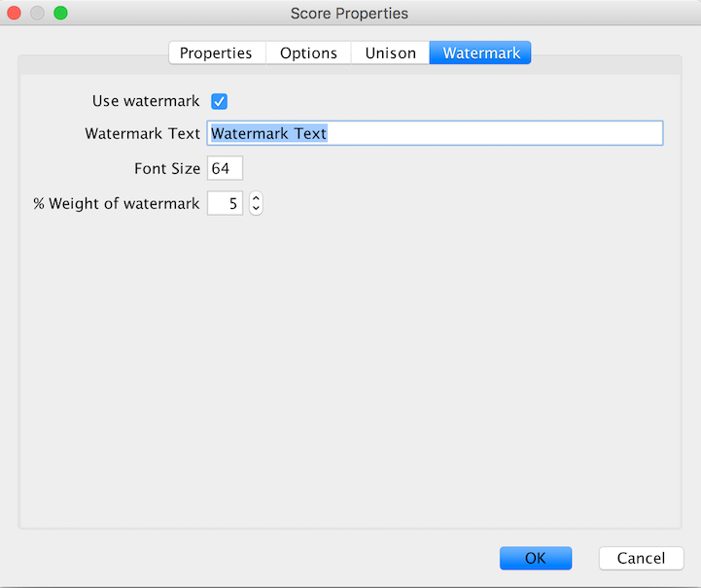Increase watermark weight with up arrow
Viewport: 701px width, 588px height.
tap(256, 198)
